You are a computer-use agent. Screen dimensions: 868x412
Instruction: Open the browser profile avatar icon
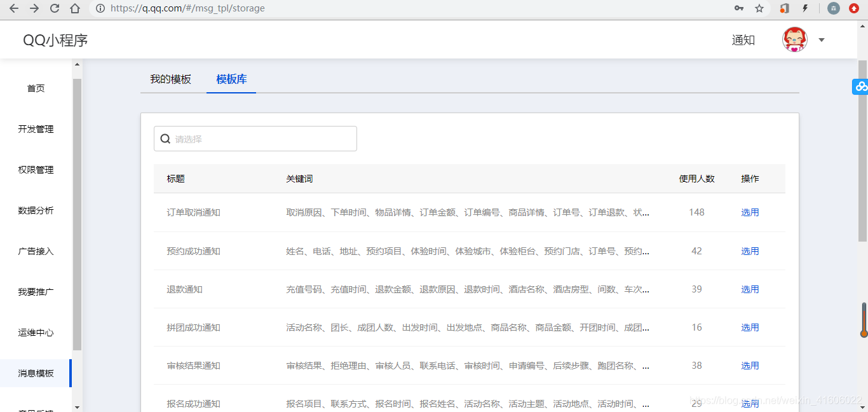click(834, 8)
